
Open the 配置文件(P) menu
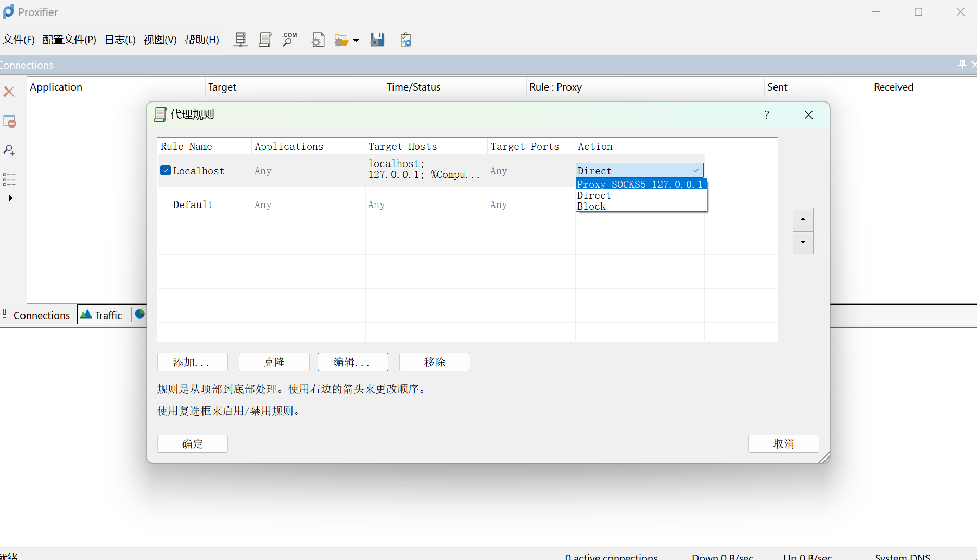tap(69, 40)
